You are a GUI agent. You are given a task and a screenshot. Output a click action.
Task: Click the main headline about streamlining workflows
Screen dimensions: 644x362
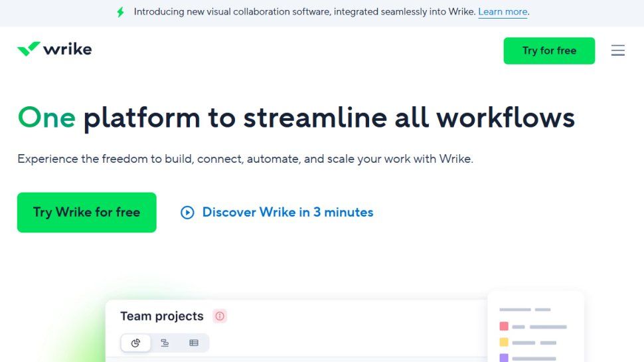296,118
